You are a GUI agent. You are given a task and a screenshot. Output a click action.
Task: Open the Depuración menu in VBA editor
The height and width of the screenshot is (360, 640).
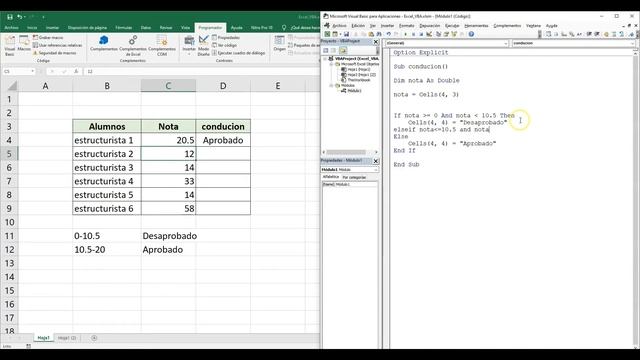pyautogui.click(x=430, y=26)
